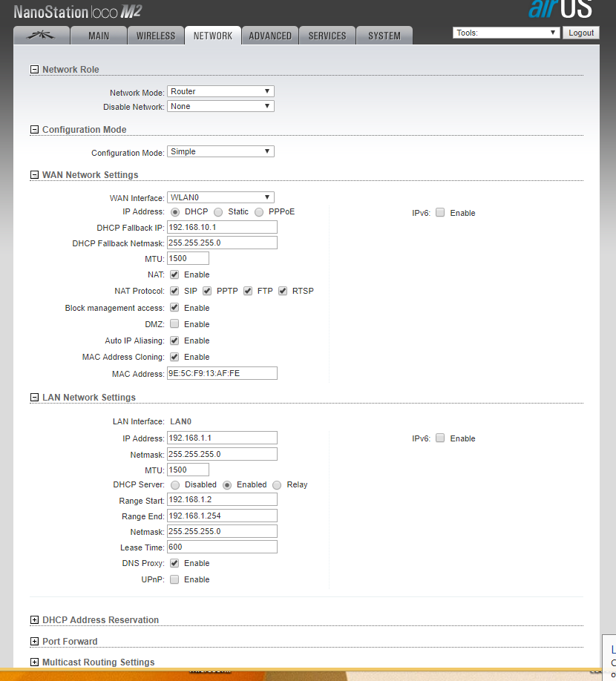Uncheck Block management access
Screen dimensions: 616x681
[x=174, y=308]
